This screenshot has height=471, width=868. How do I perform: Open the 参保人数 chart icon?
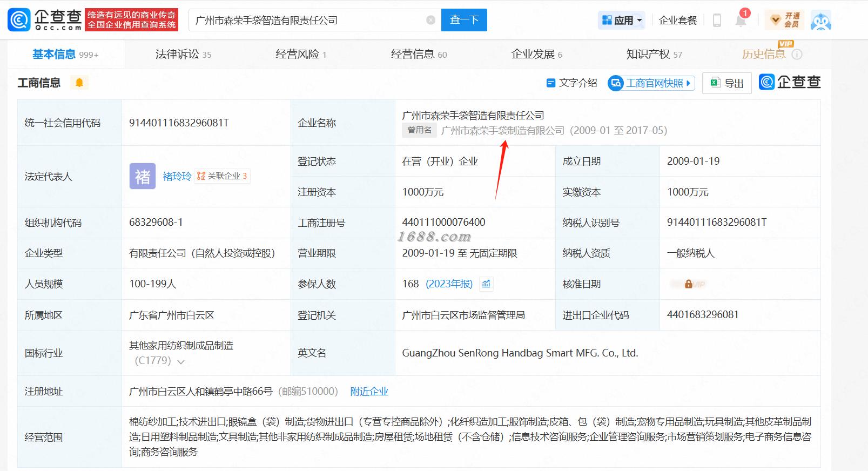(486, 284)
